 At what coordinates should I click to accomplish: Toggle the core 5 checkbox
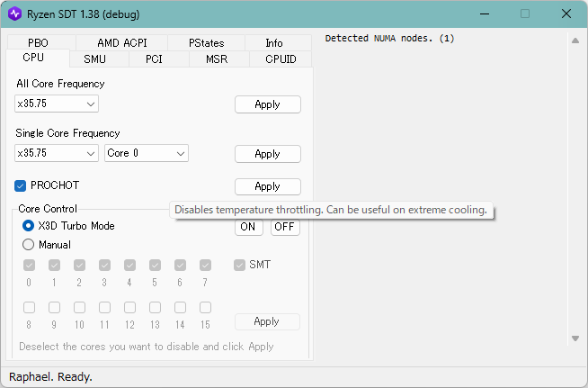tap(155, 266)
